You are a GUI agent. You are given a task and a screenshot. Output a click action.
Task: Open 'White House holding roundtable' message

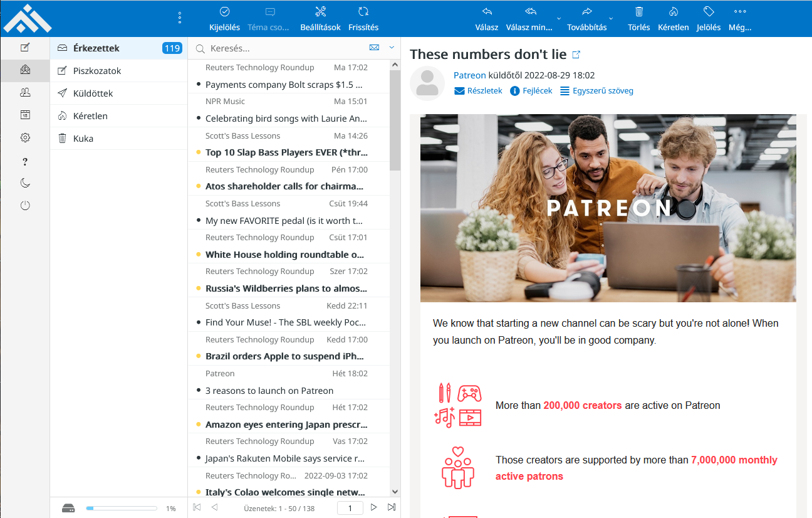(x=289, y=246)
